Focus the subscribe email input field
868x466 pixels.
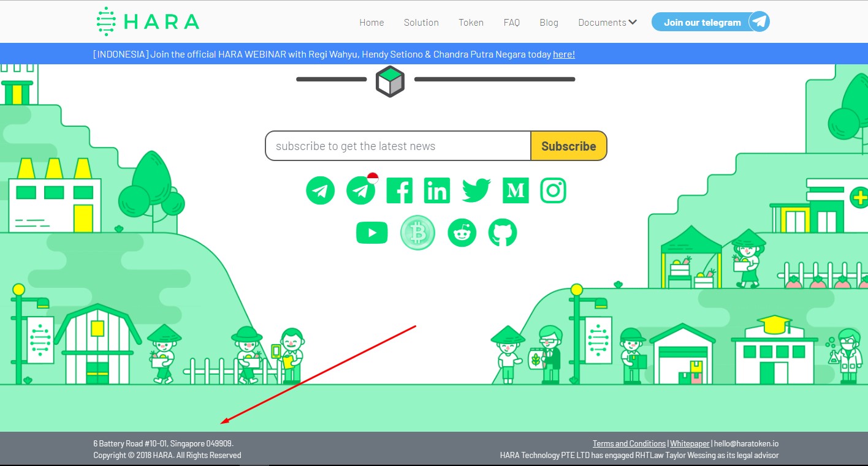pos(398,146)
